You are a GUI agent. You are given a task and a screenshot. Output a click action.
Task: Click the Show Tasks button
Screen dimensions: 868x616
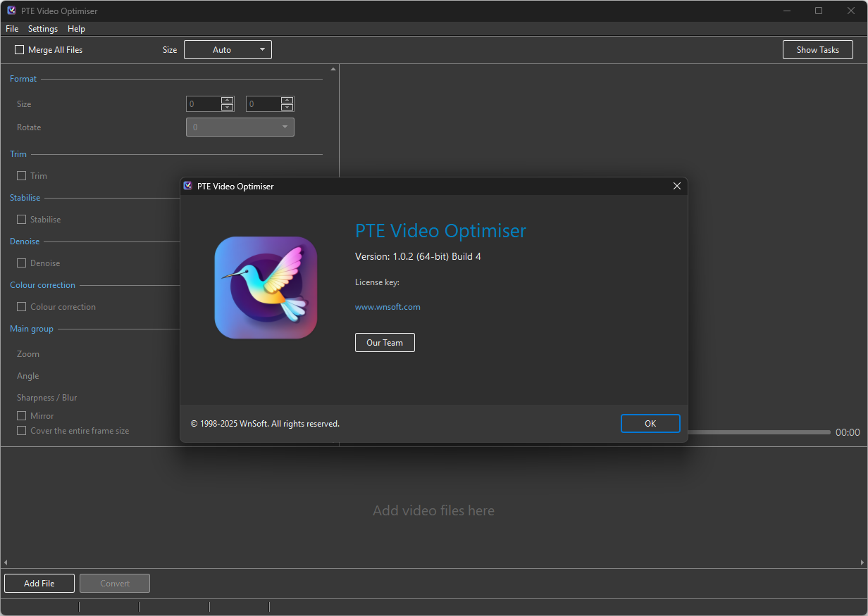click(x=818, y=50)
